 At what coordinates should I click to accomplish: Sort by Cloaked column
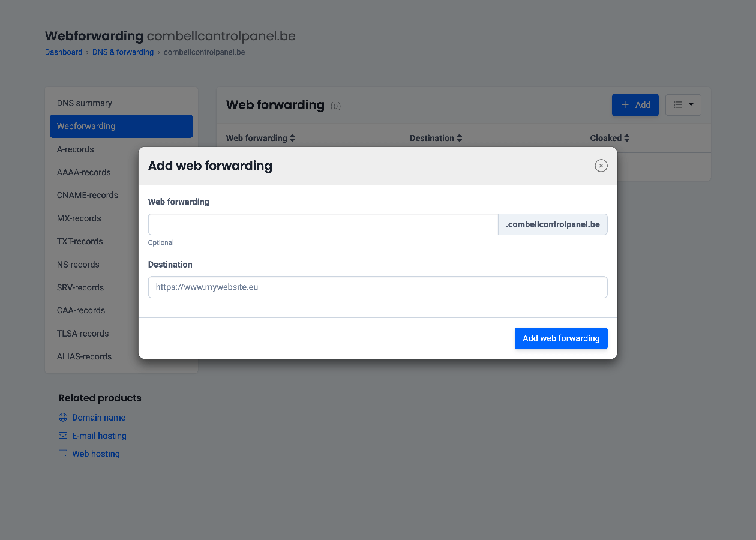point(610,138)
